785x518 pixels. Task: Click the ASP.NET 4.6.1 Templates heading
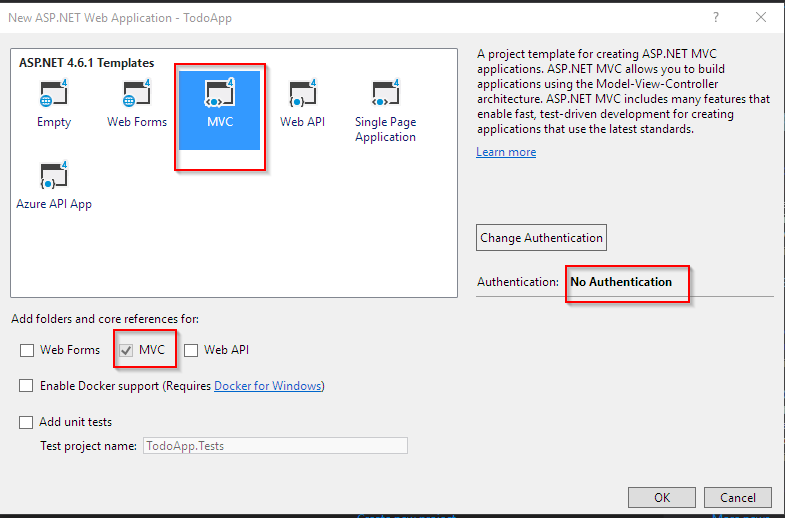87,63
